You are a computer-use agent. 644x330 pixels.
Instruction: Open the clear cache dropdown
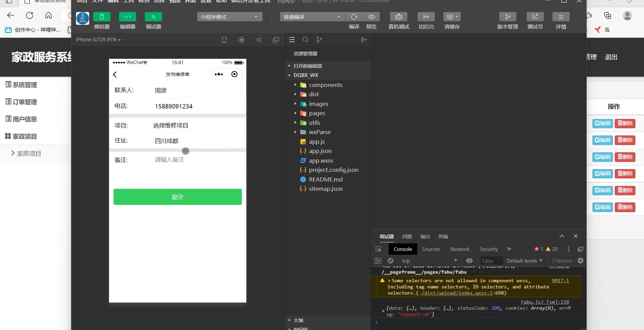(x=452, y=17)
